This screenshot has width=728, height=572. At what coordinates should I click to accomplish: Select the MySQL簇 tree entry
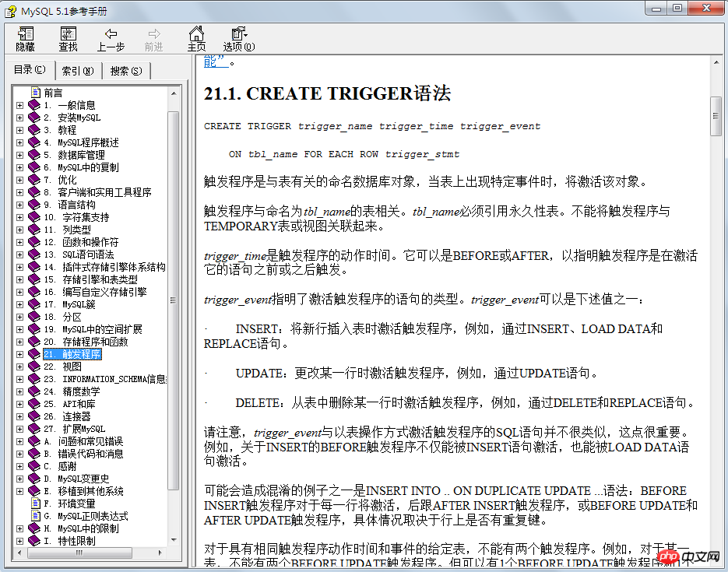[69, 304]
